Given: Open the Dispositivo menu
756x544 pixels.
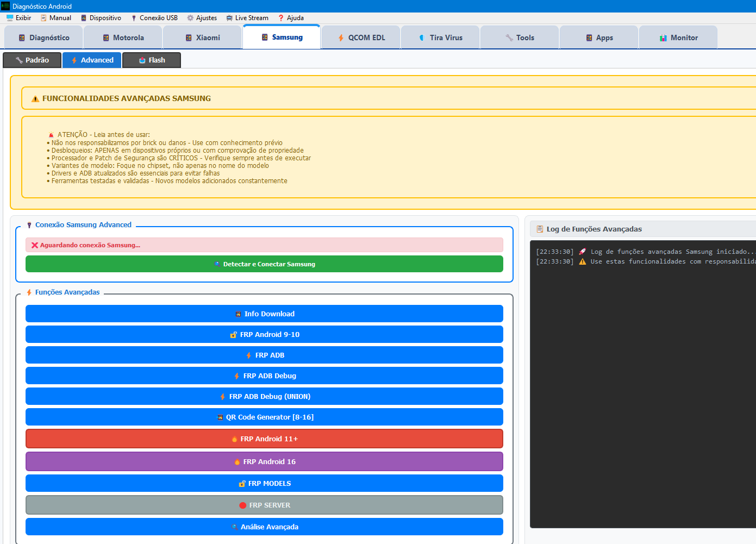Looking at the screenshot, I should [x=101, y=18].
